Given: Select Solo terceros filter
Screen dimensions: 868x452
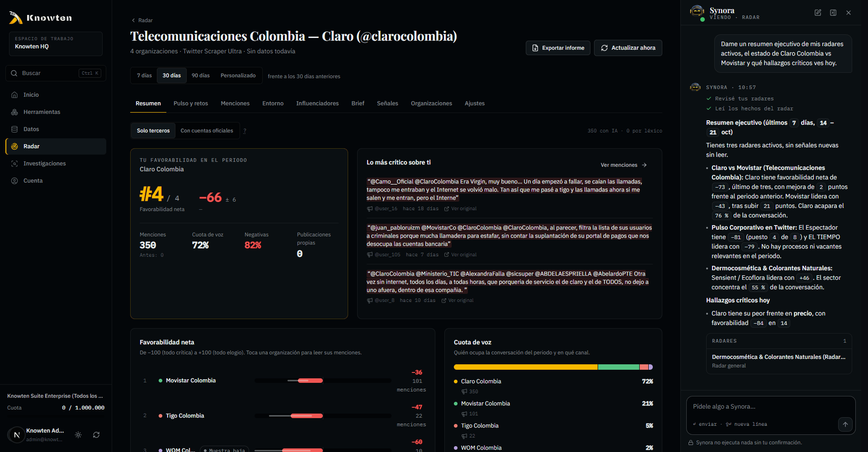Looking at the screenshot, I should point(153,131).
